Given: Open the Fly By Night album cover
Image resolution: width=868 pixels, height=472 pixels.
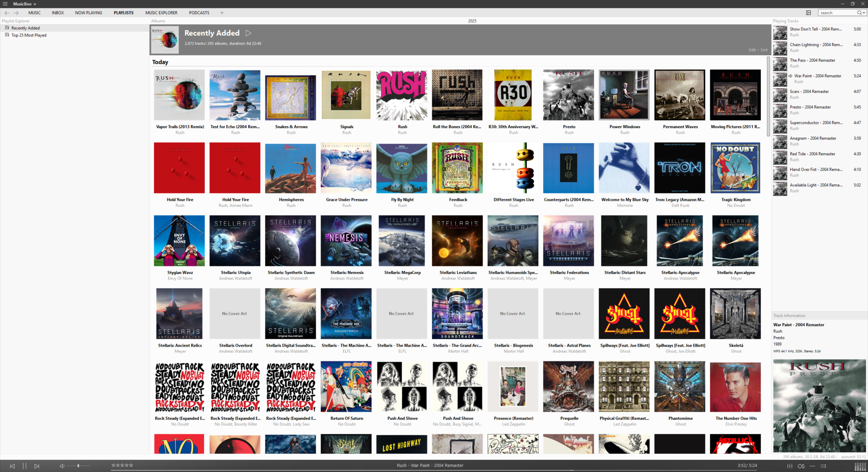Looking at the screenshot, I should 402,168.
